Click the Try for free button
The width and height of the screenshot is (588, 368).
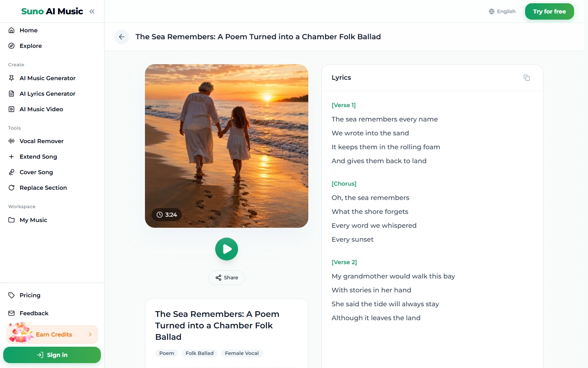tap(550, 11)
